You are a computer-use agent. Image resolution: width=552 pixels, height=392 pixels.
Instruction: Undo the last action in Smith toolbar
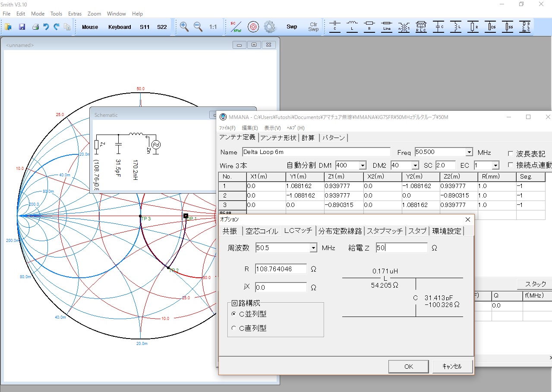coord(46,27)
